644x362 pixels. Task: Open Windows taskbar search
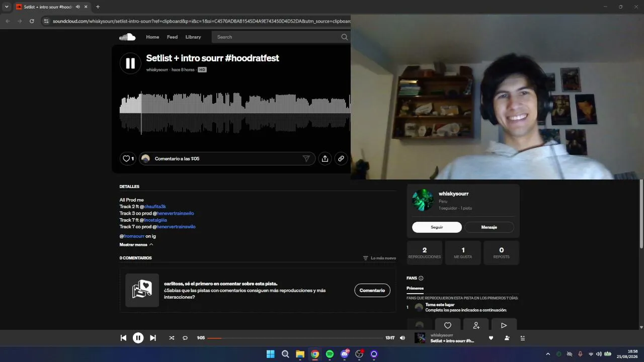(x=285, y=354)
